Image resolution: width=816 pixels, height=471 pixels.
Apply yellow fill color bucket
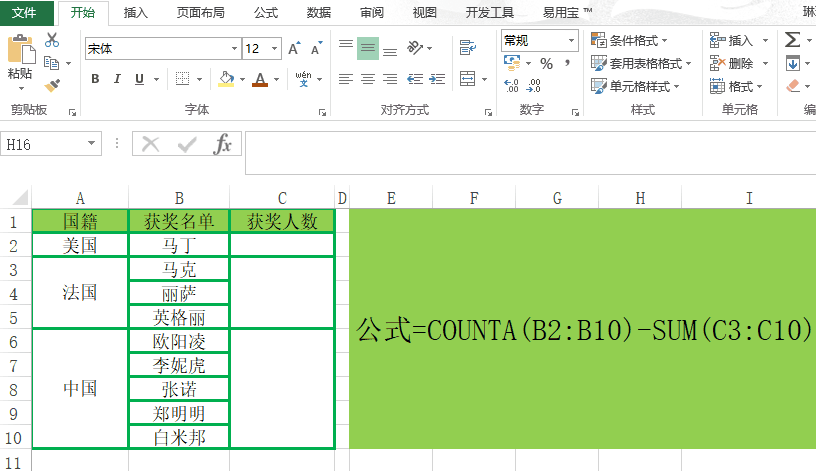(226, 79)
